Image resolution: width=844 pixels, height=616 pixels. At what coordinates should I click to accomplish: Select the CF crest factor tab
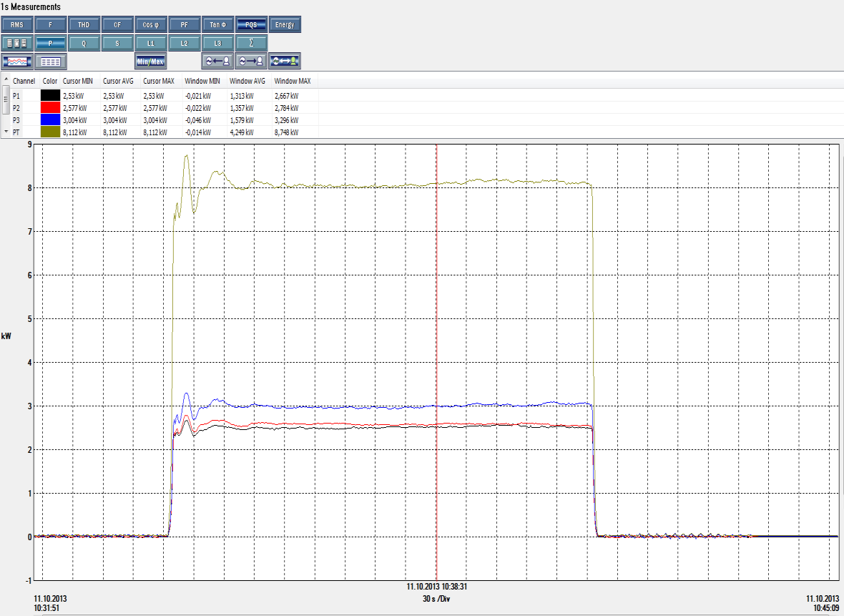click(x=117, y=25)
